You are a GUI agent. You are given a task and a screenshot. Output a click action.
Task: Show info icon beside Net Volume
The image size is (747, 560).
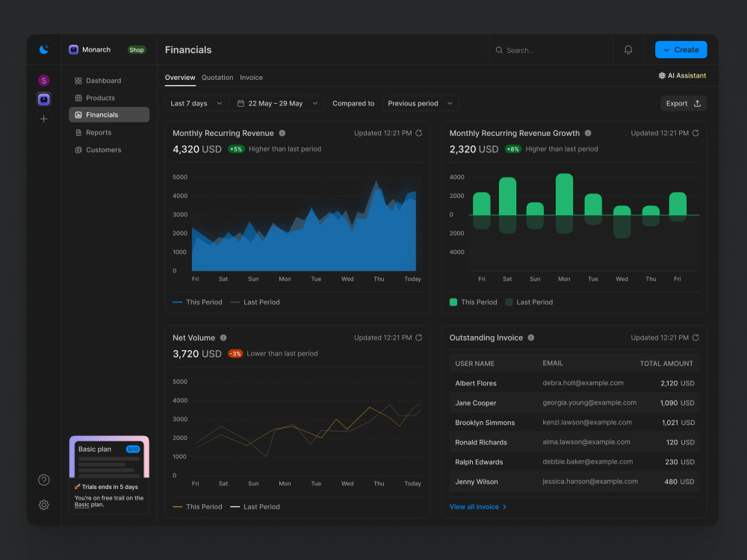coord(223,337)
